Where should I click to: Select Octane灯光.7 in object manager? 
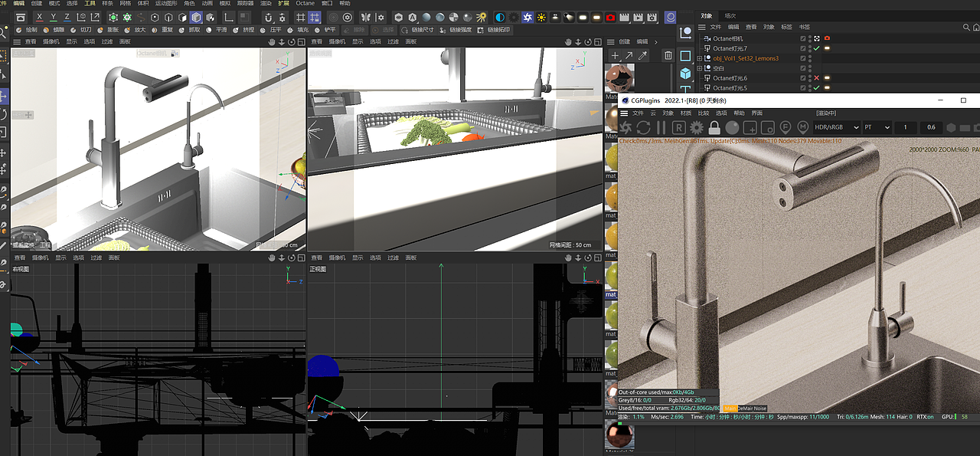[730, 48]
